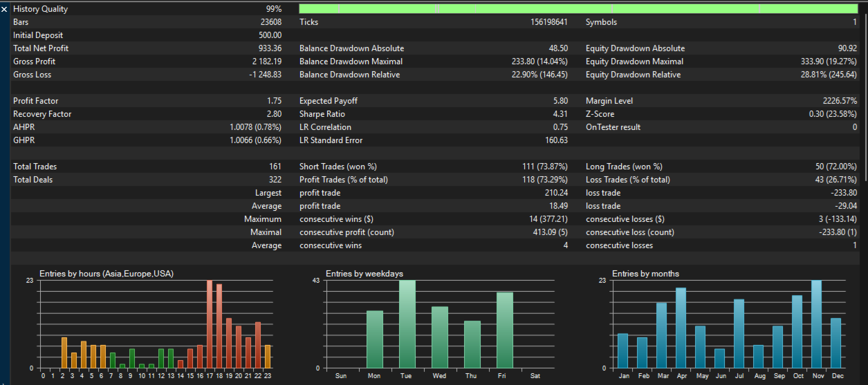Click the 'Entries by hours' chart title
This screenshot has width=868, height=385.
click(x=107, y=274)
